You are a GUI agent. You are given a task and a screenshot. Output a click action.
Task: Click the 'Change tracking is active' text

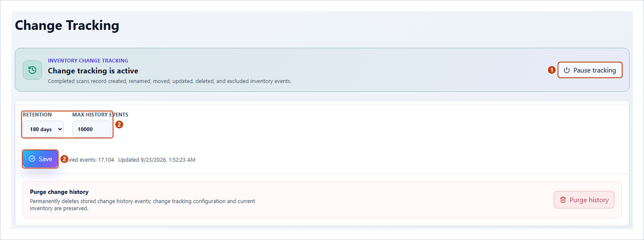pos(93,71)
